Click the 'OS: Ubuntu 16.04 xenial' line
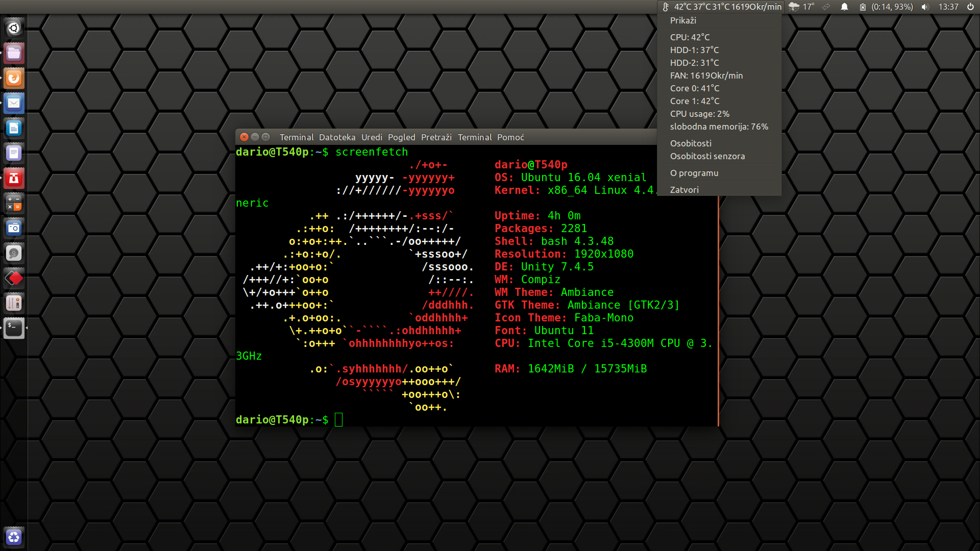 coord(570,178)
